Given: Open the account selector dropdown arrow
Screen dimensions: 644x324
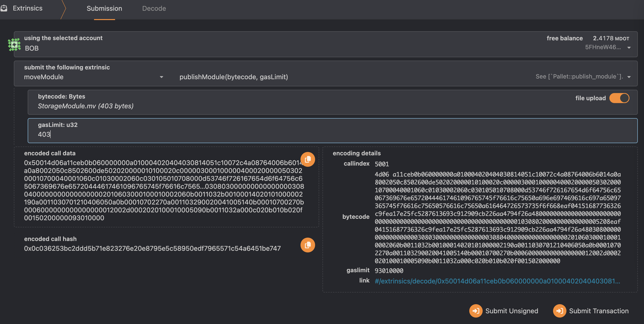Looking at the screenshot, I should [629, 47].
